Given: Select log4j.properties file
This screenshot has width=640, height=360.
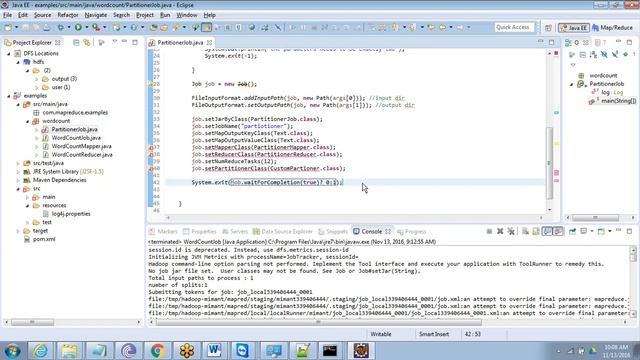Looking at the screenshot, I should tap(71, 214).
